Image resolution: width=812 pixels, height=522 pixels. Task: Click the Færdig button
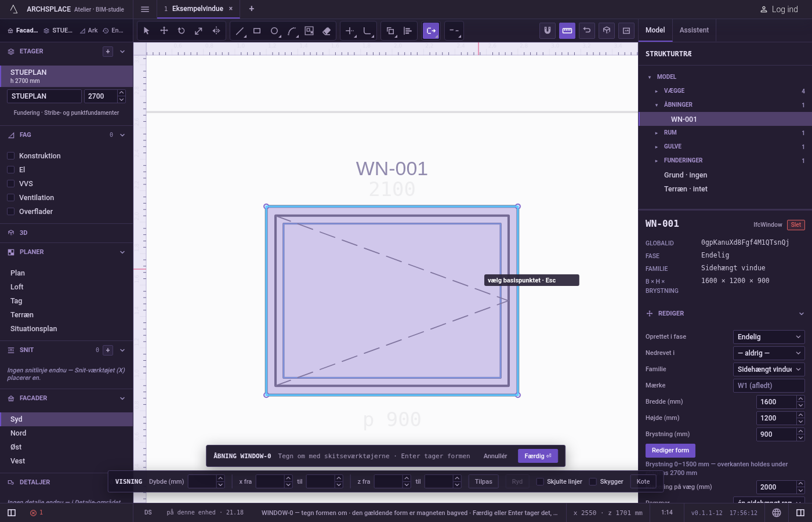coord(538,456)
